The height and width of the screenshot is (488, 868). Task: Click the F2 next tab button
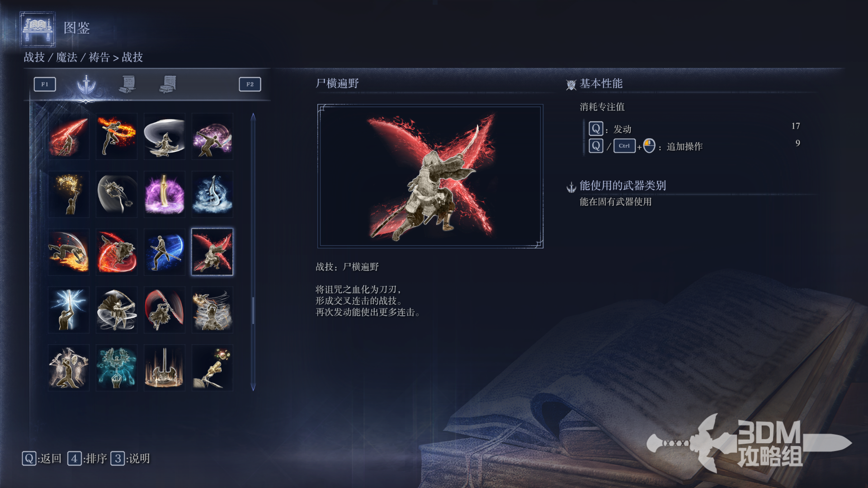pyautogui.click(x=250, y=84)
